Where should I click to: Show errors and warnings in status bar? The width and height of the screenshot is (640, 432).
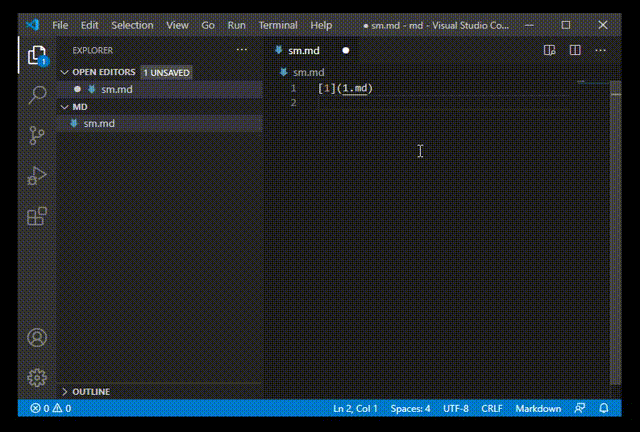click(51, 408)
